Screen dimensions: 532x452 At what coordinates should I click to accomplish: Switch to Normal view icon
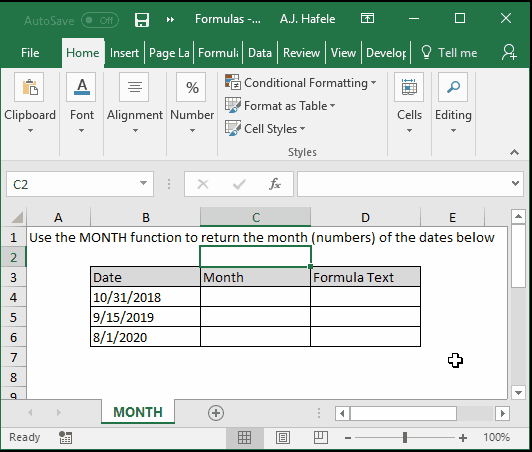pyautogui.click(x=244, y=437)
